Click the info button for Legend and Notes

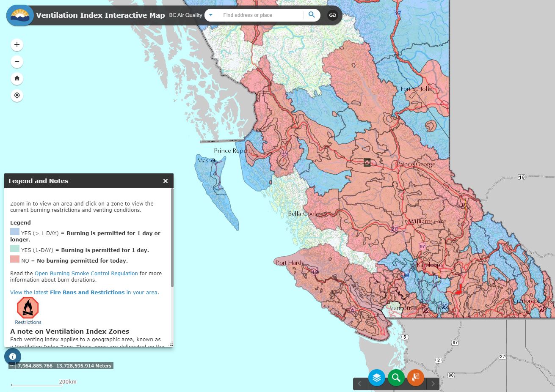pos(13,356)
